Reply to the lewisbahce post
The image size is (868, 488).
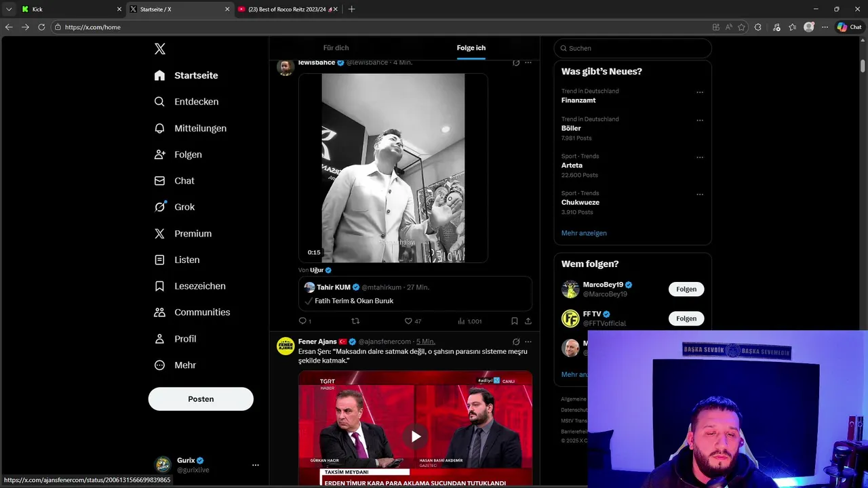(x=303, y=321)
